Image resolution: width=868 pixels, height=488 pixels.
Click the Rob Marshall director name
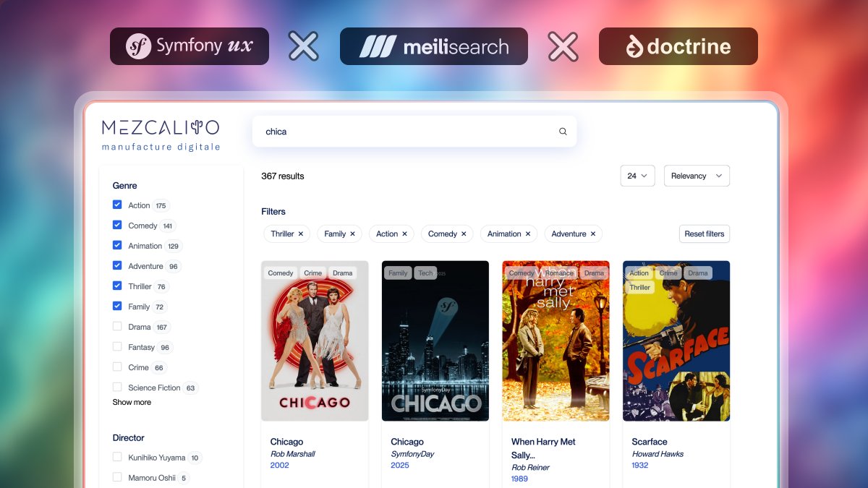click(x=292, y=454)
